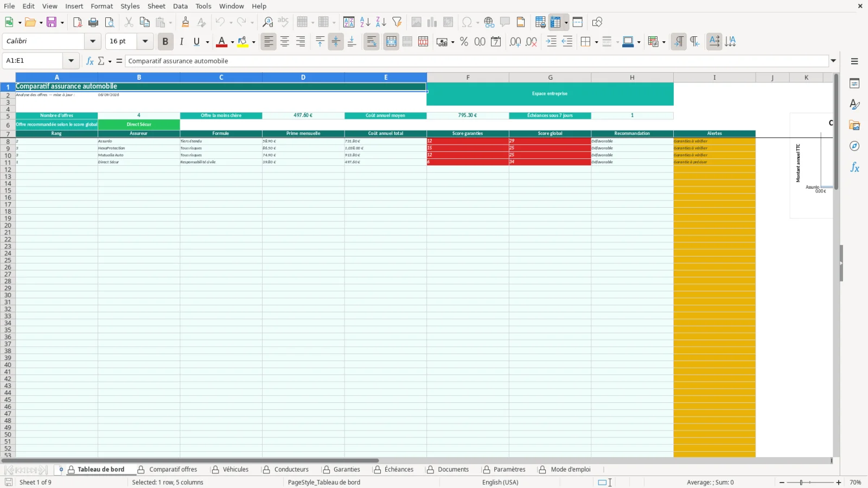Viewport: 868px width, 488px height.
Task: Open the font name dropdown
Action: coord(93,41)
